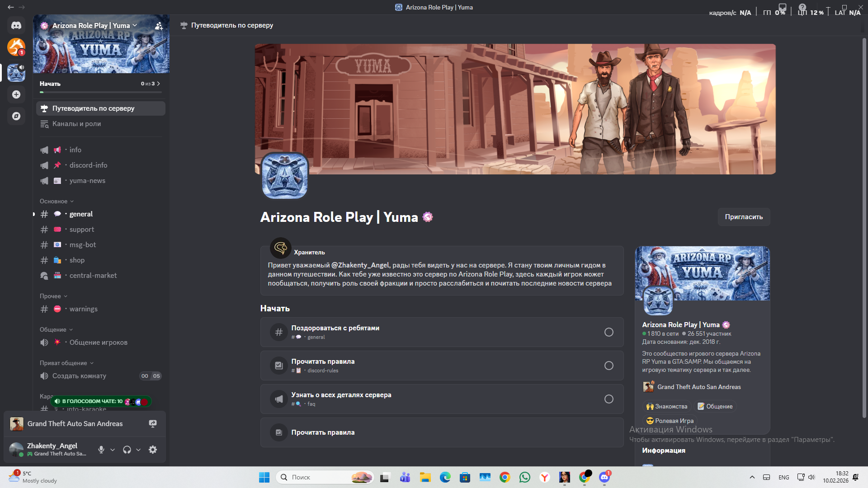Open Task View from the taskbar
This screenshot has width=868, height=488.
click(385, 477)
